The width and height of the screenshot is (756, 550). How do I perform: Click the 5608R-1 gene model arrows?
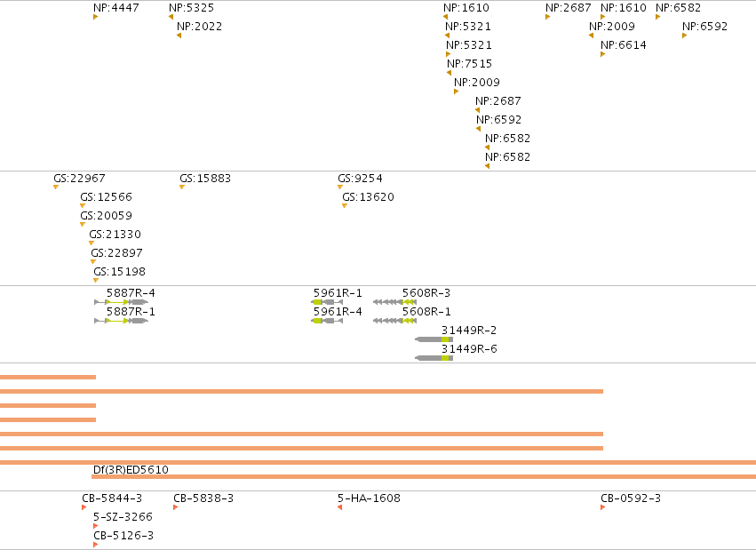(x=394, y=321)
